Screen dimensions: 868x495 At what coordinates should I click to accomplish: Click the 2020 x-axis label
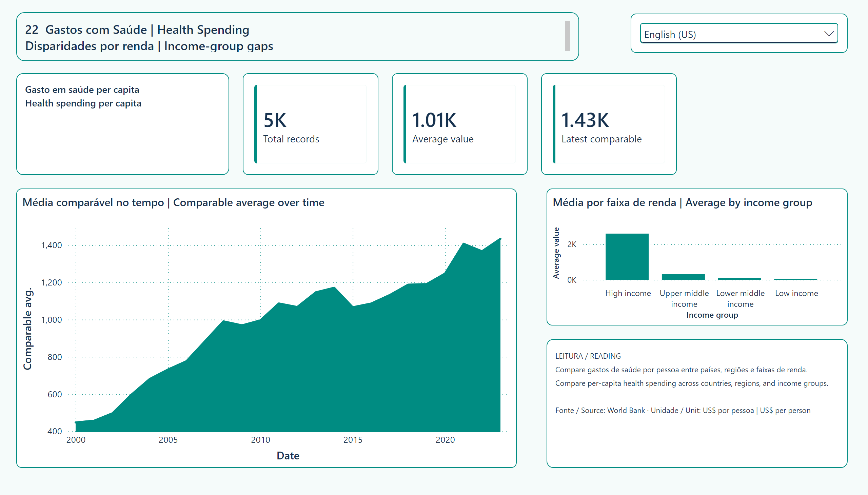point(445,440)
